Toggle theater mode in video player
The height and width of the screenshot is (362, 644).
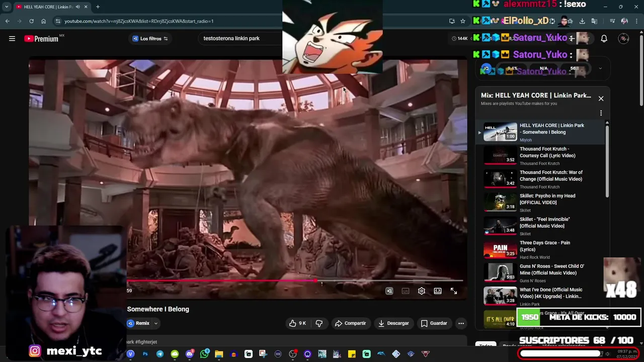pos(438,291)
